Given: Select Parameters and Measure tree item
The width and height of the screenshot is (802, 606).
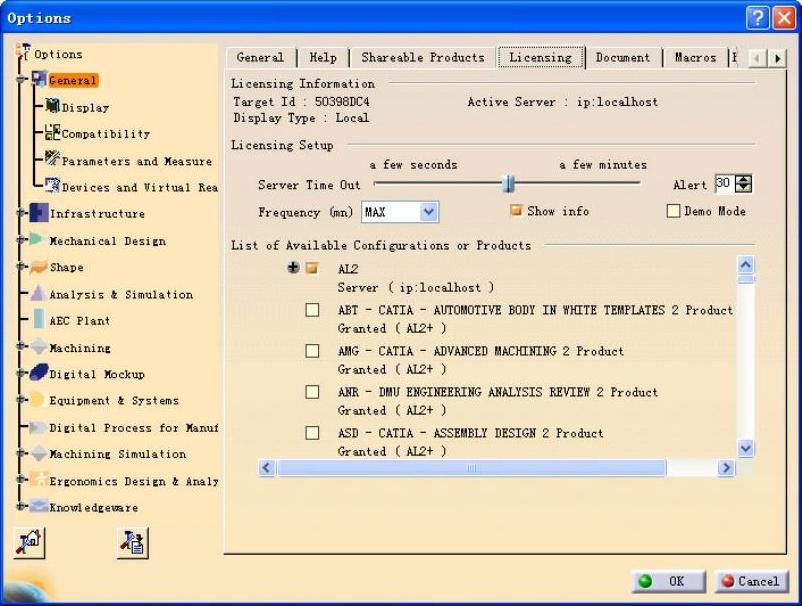Looking at the screenshot, I should tap(137, 161).
